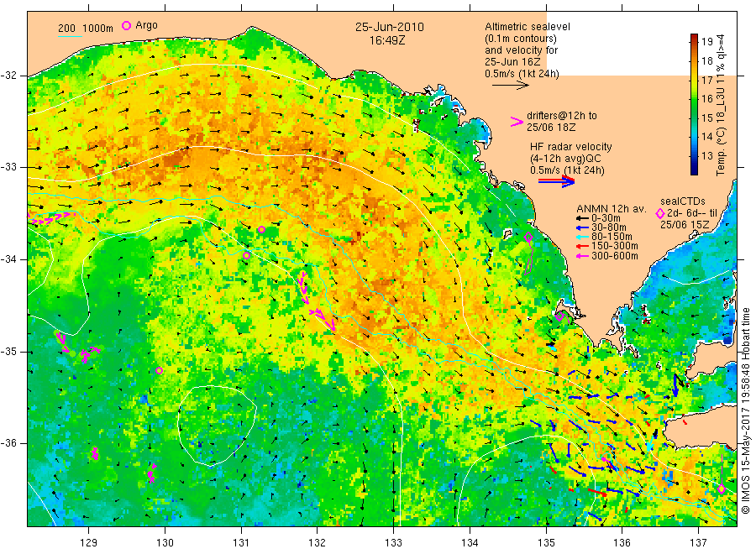Viewport: 756px width, 554px height.
Task: Click the longitude axis label '137'
Action: pyautogui.click(x=698, y=543)
